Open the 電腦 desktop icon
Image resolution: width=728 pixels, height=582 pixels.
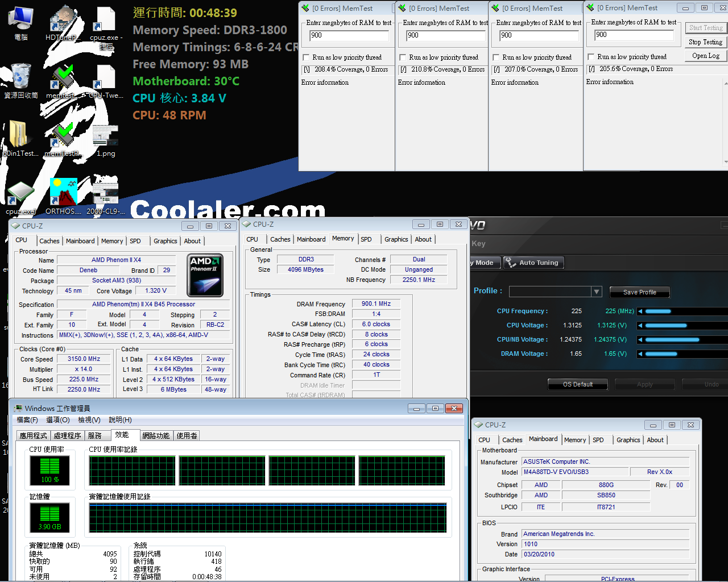pos(21,24)
